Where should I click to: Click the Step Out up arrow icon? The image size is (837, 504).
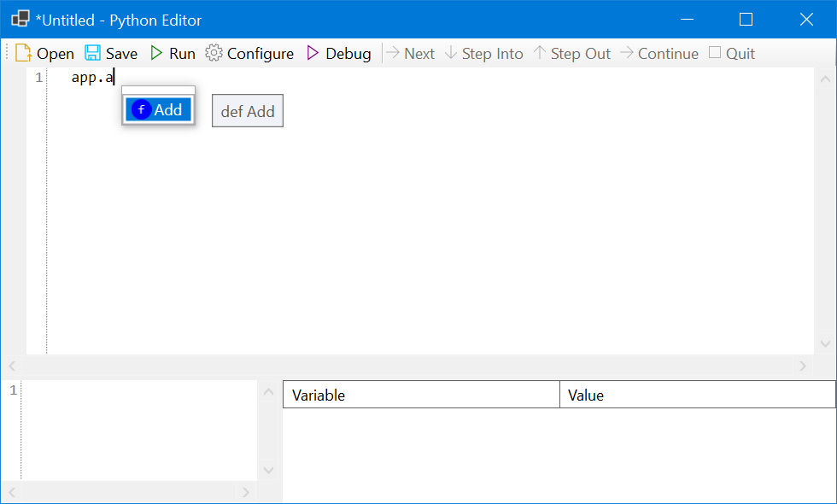coord(540,52)
